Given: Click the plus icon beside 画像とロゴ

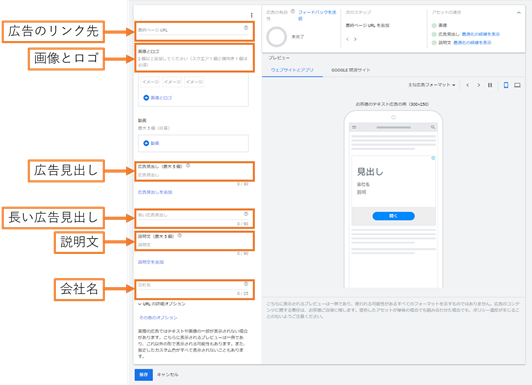Looking at the screenshot, I should click(x=146, y=98).
